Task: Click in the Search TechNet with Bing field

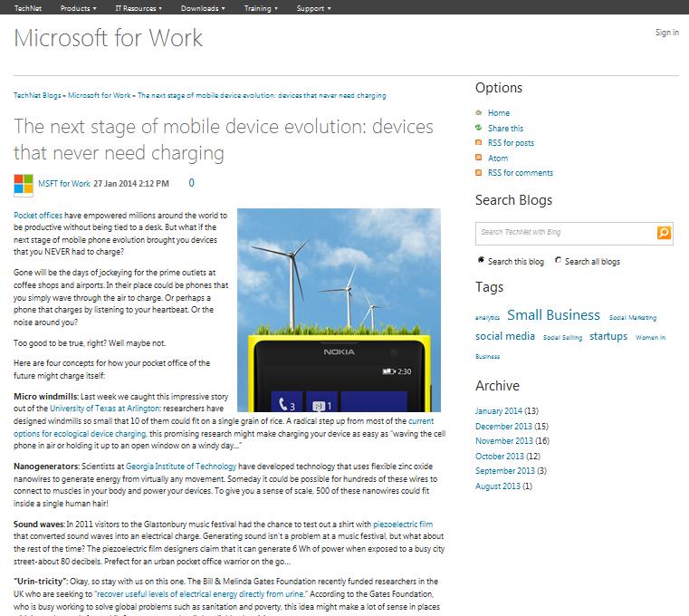Action: tap(564, 233)
